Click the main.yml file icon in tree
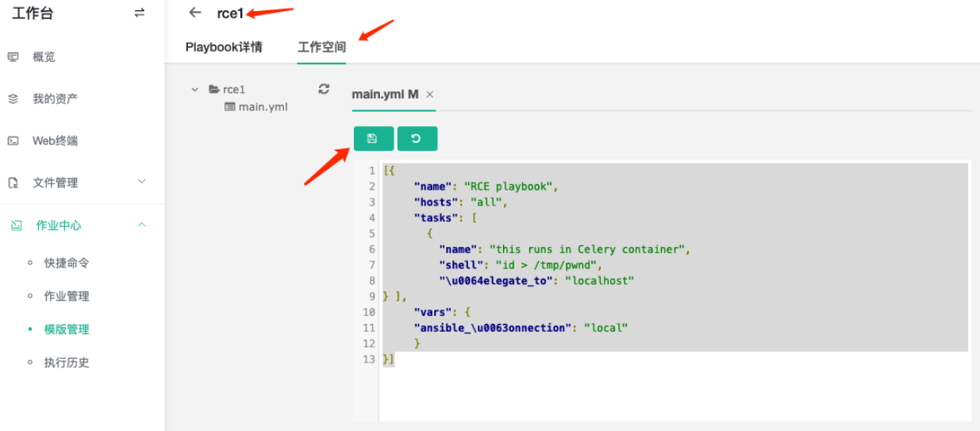This screenshot has width=980, height=431. 230,106
